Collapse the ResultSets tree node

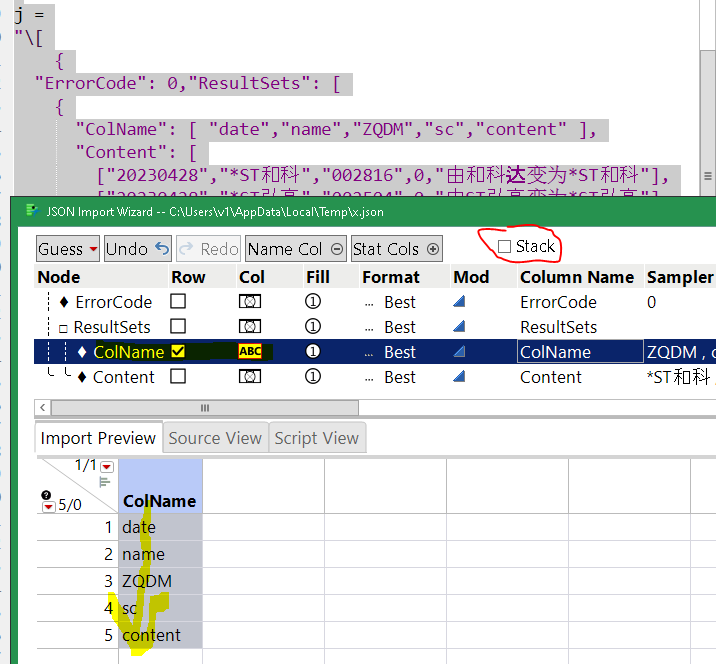coord(63,328)
